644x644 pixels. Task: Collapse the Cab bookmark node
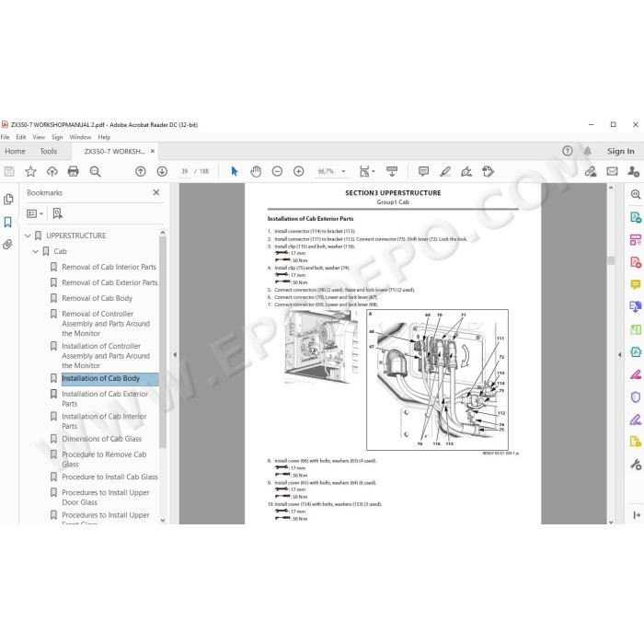click(x=35, y=251)
